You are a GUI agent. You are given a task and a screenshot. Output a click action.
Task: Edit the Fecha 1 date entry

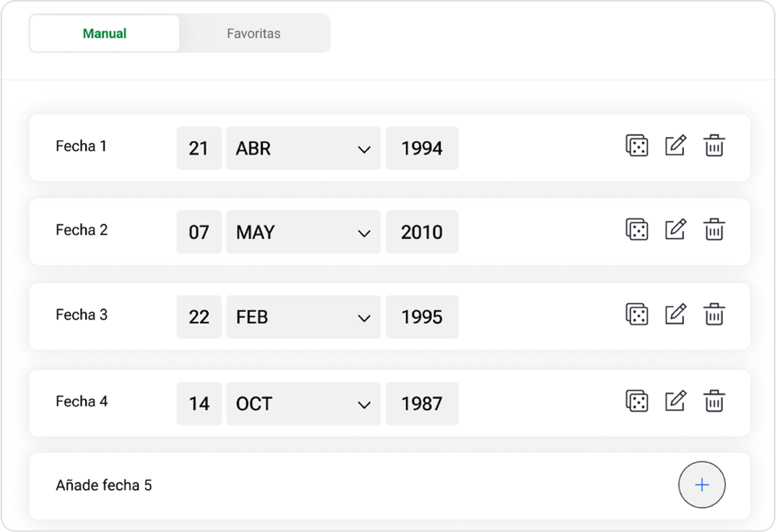coord(675,146)
